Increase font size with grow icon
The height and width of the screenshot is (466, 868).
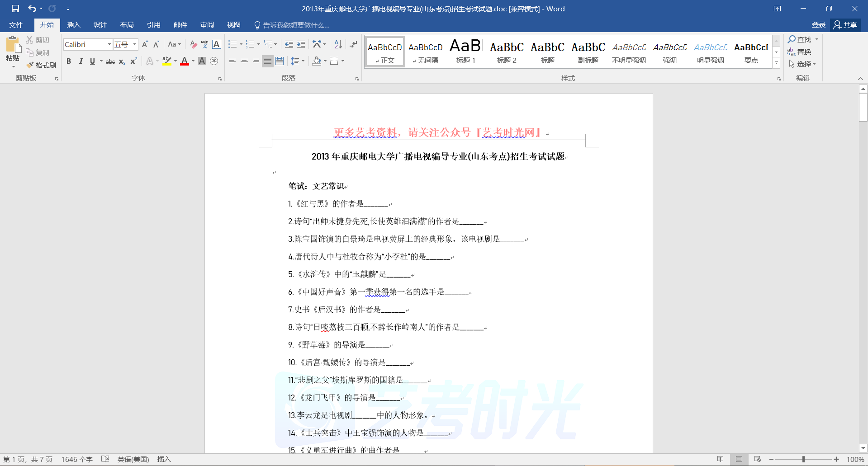point(145,44)
